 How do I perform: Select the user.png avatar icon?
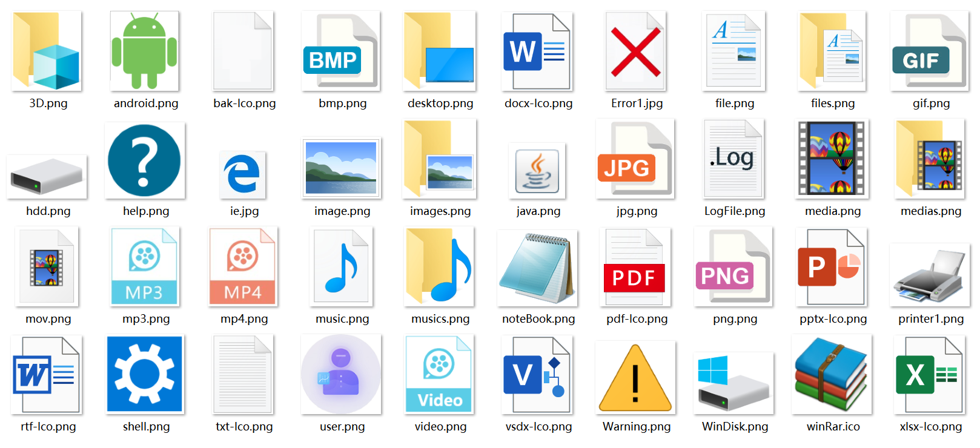click(341, 374)
